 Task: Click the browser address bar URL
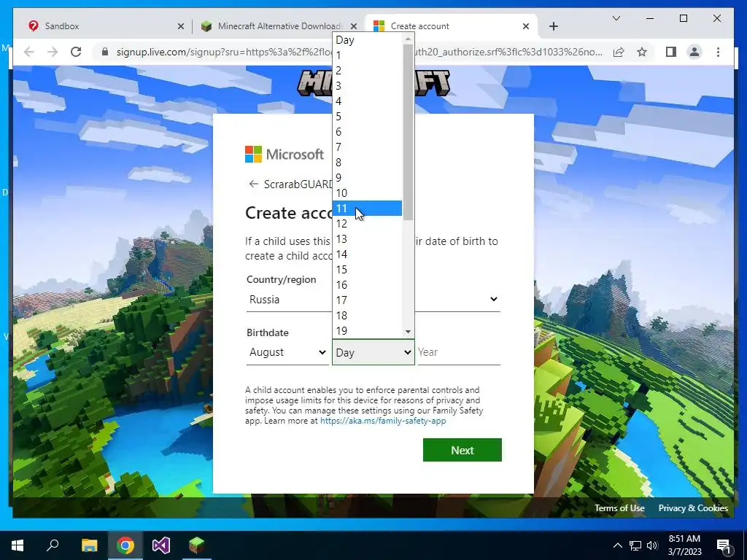tap(360, 52)
